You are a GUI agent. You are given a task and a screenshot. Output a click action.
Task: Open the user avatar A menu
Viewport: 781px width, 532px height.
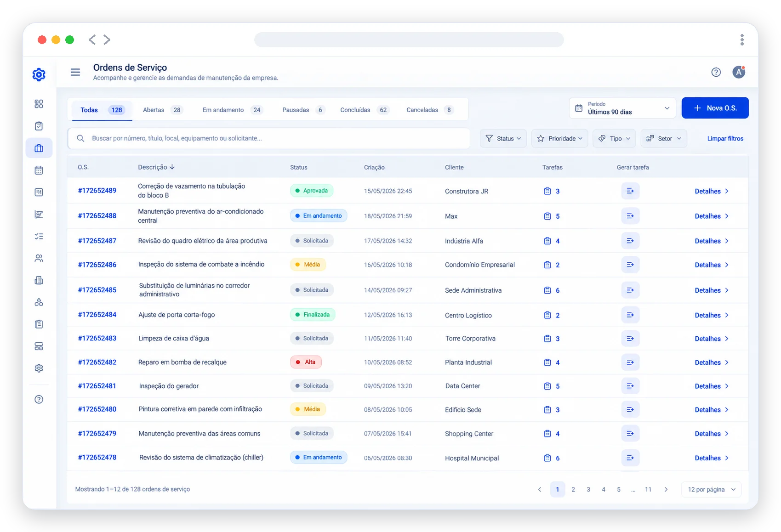click(x=739, y=72)
